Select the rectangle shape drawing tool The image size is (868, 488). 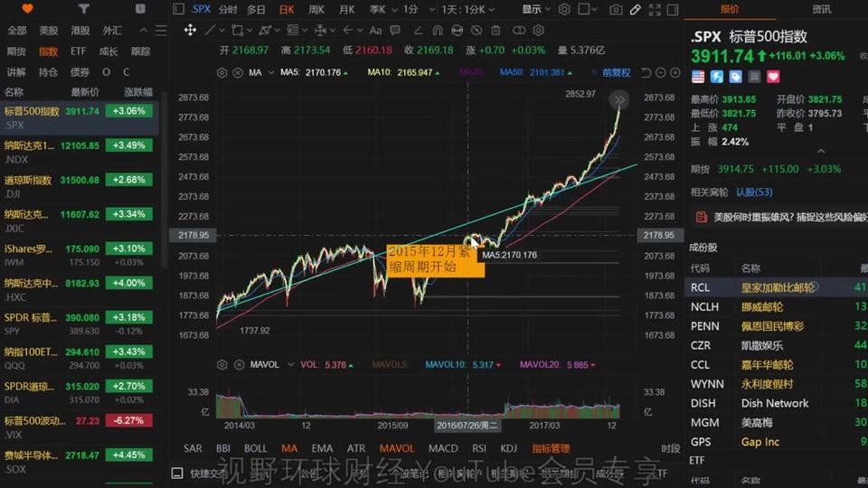tap(238, 30)
